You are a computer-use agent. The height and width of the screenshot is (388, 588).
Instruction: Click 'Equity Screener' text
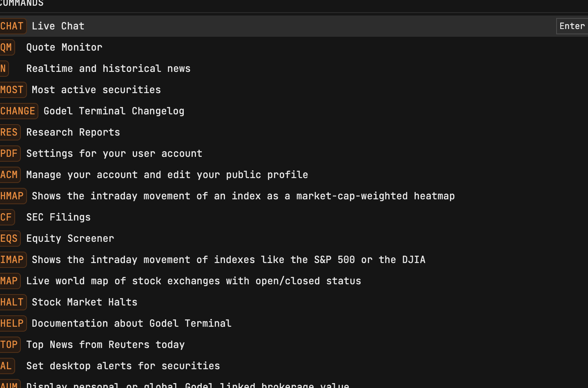pos(70,239)
